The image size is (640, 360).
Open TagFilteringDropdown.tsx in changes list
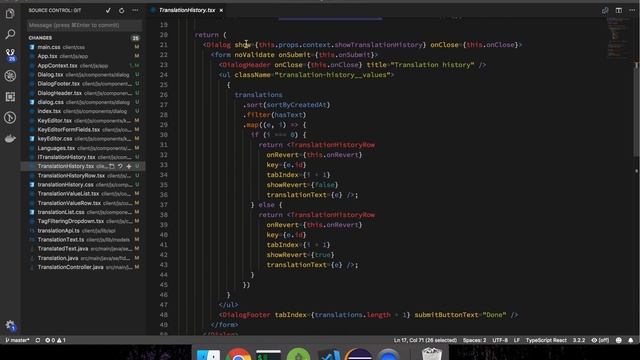pos(84,221)
